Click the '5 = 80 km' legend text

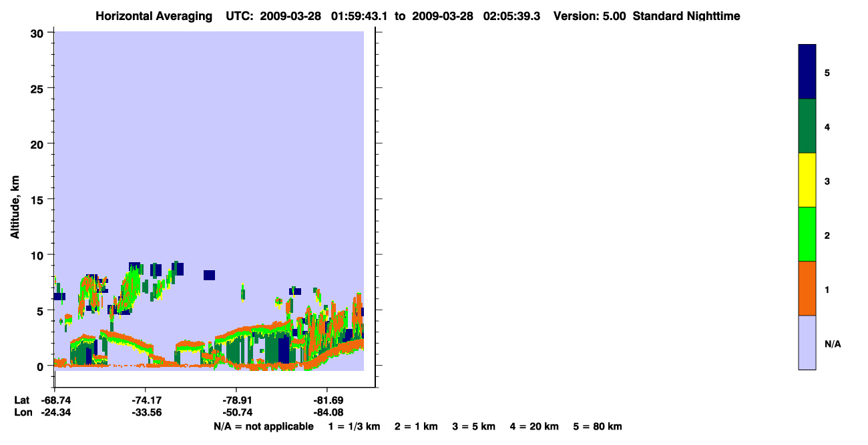coord(598,427)
